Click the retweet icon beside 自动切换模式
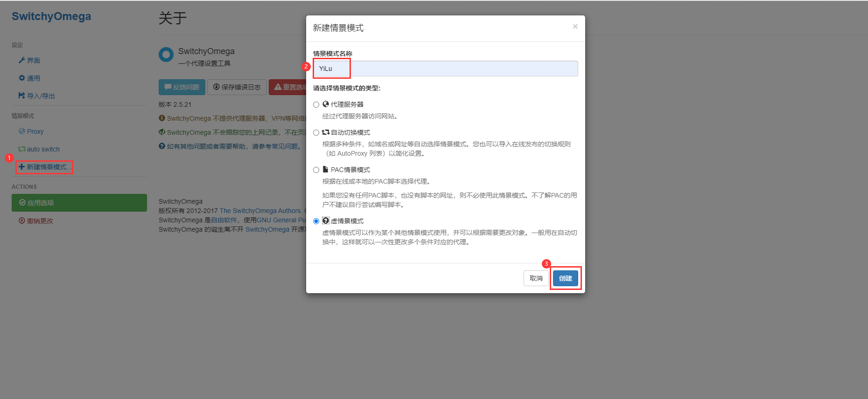Screen dimensions: 868x399 point(325,132)
